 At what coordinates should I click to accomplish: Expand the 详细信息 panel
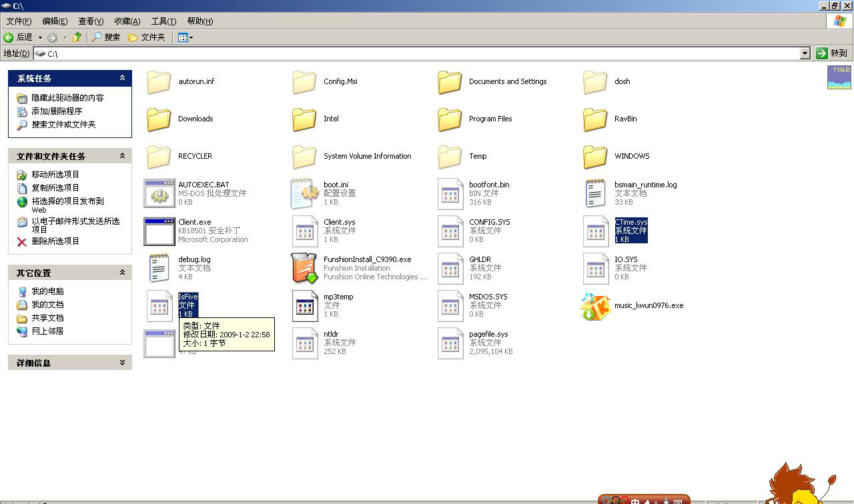coord(122,363)
